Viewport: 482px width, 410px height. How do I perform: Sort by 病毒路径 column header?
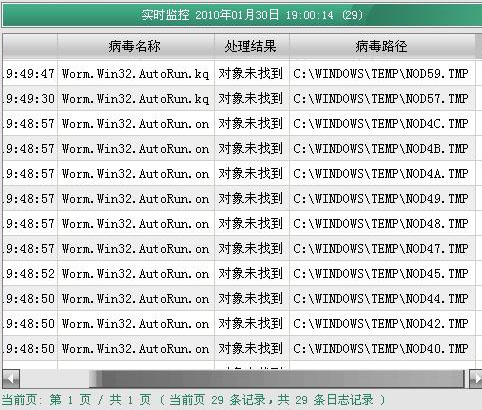(382, 46)
